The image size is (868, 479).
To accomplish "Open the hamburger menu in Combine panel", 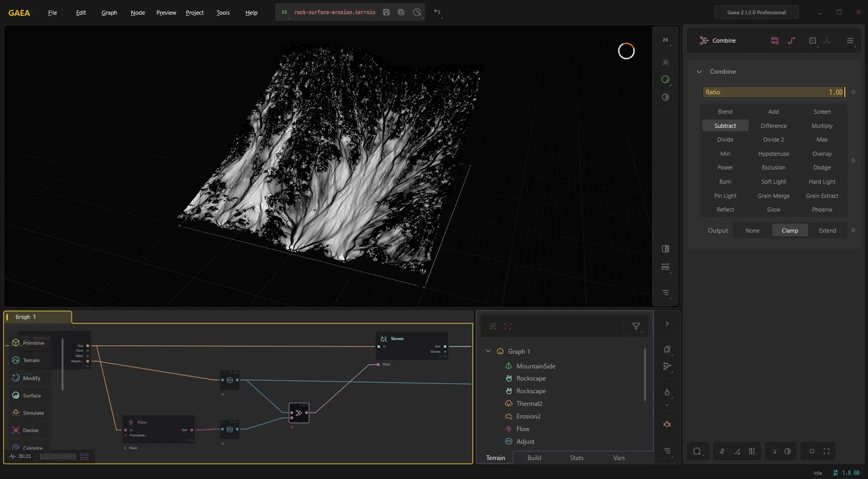I will (850, 41).
